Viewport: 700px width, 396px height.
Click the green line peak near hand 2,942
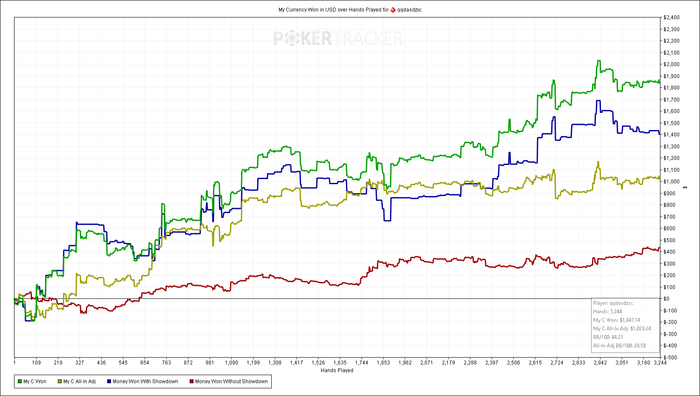pyautogui.click(x=599, y=61)
